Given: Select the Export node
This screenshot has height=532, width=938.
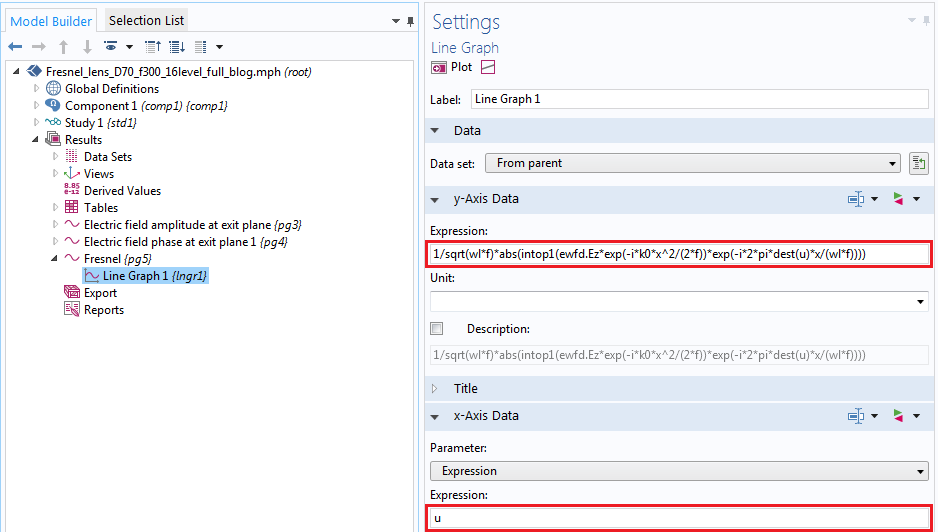Looking at the screenshot, I should click(100, 293).
